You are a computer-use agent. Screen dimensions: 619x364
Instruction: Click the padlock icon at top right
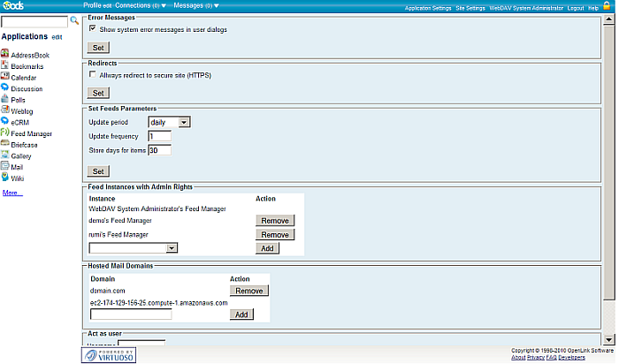(608, 6)
